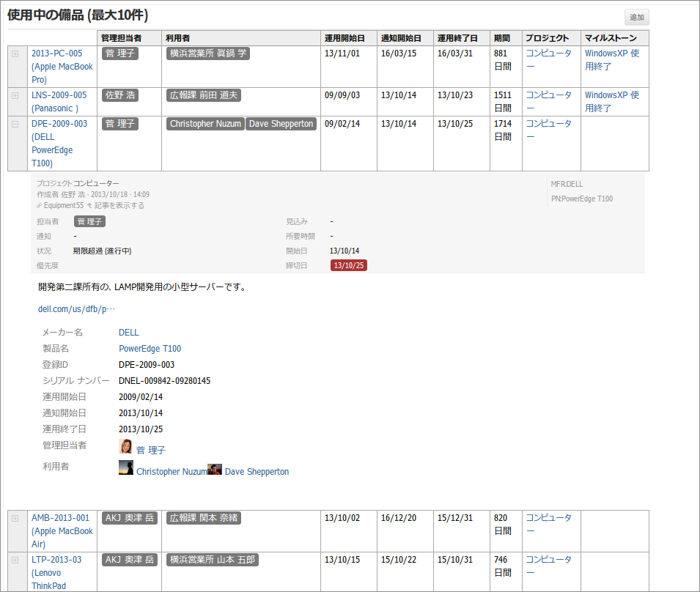
Task: Expand the AMB-2013-001 row
Action: click(x=15, y=519)
